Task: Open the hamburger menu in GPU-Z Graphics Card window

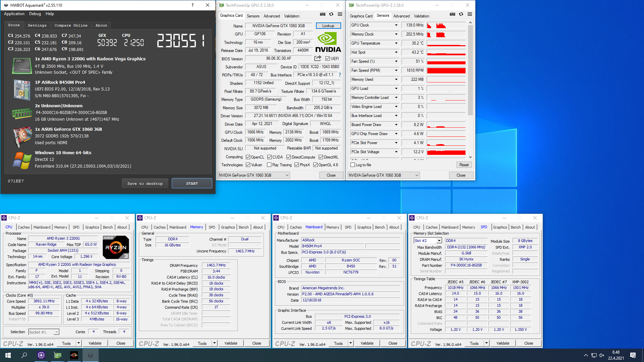Action: [340, 14]
